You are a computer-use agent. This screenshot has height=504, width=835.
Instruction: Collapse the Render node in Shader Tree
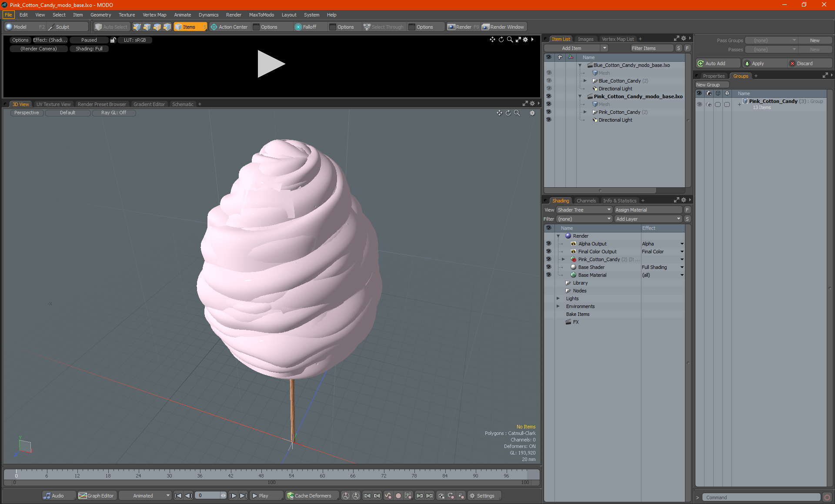pos(558,236)
